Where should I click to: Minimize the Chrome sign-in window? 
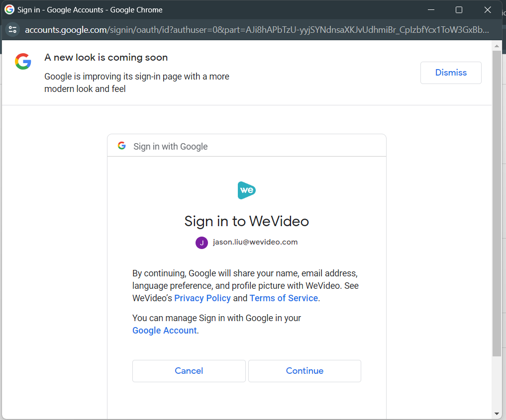point(431,9)
